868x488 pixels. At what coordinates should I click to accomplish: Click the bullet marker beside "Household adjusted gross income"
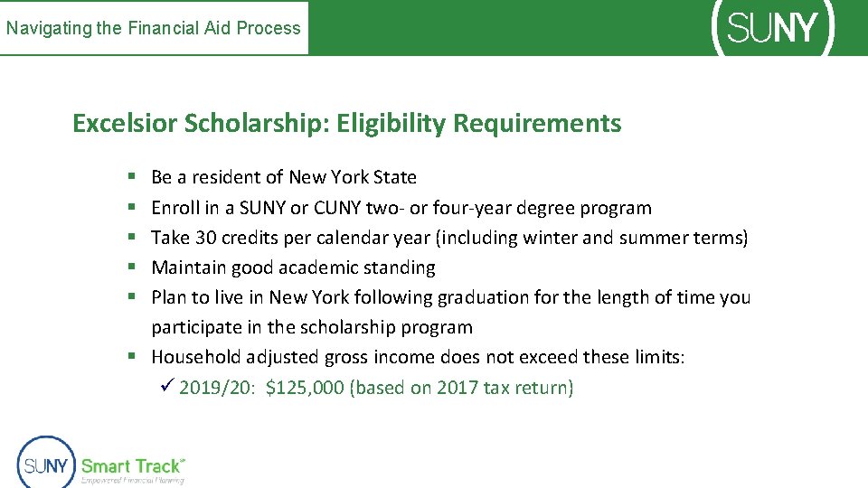coord(132,358)
